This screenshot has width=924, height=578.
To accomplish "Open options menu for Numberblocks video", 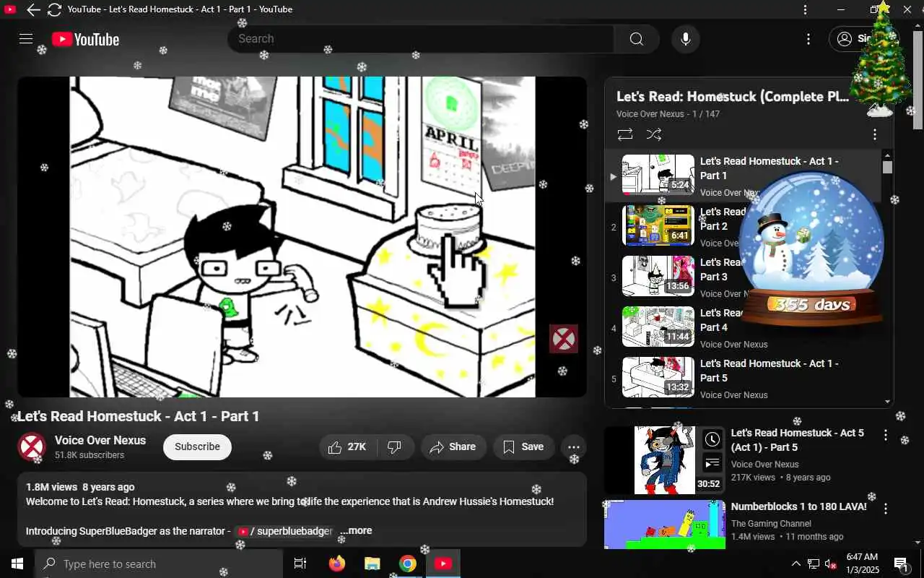I will (x=886, y=509).
